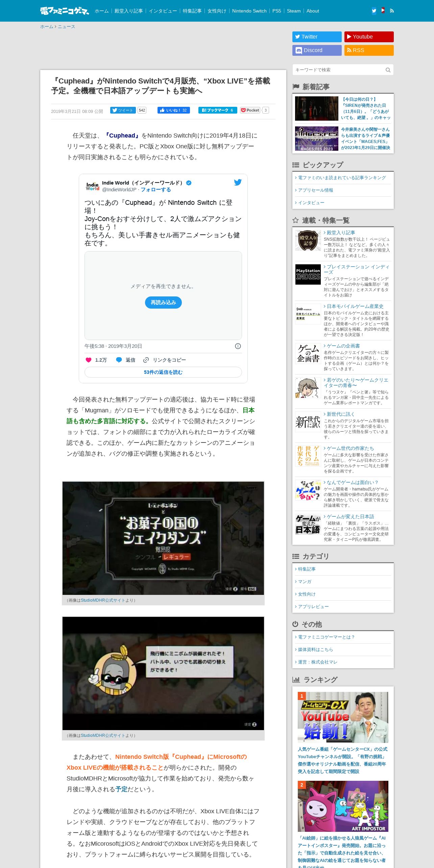Open the 若ゲのいたり manga series icon
Image resolution: width=434 pixels, height=868 pixels.
tap(308, 387)
